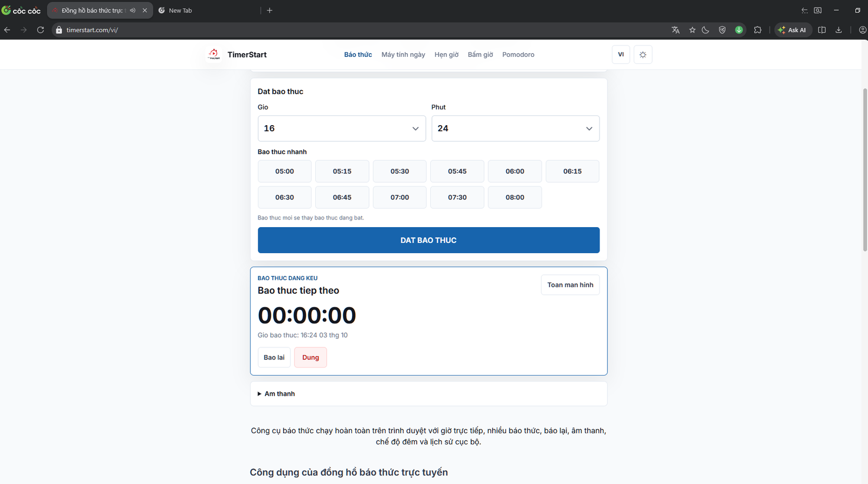Bookmark the page with the star icon
The image size is (868, 484).
point(692,30)
